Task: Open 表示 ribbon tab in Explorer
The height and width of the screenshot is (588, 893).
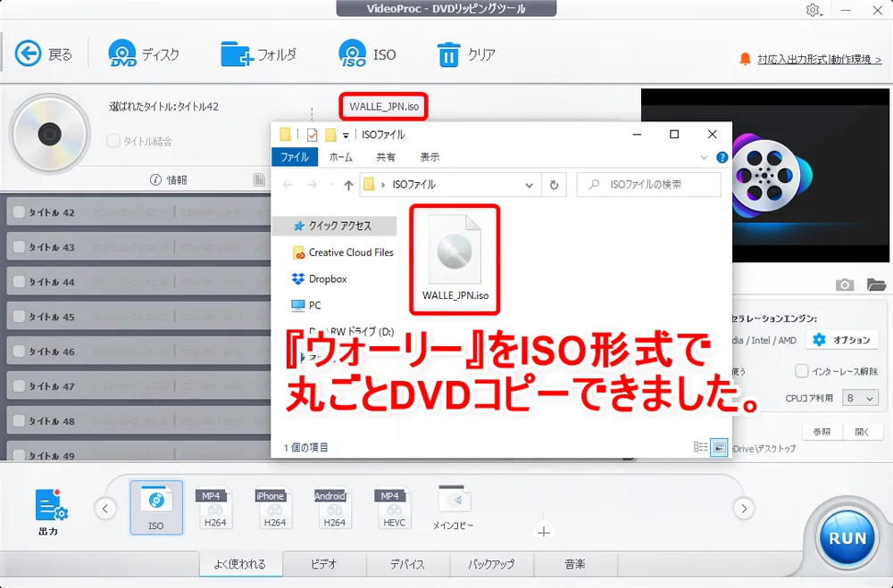Action: tap(430, 157)
